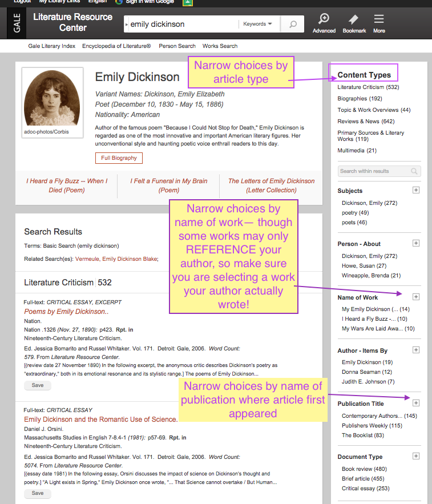Click Vermeule, Emily Dickinson Blake related search
The image size is (432, 504).
point(116,259)
